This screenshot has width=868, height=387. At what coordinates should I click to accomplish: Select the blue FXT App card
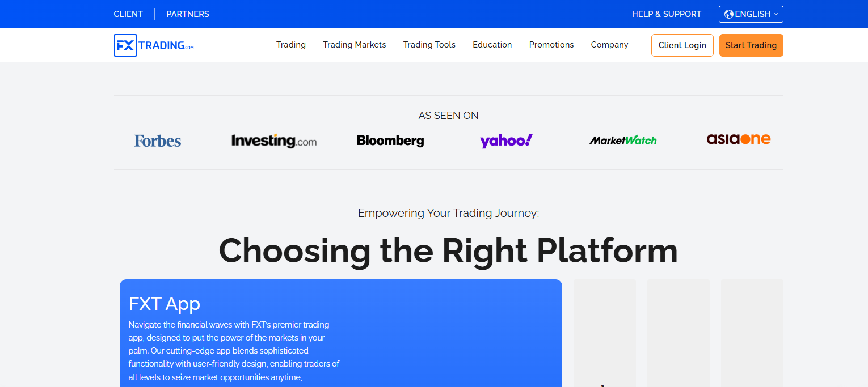click(341, 333)
